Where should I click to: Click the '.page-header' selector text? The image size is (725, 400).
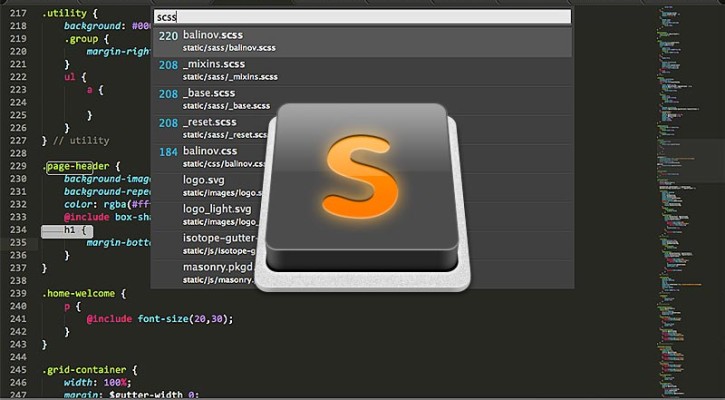pyautogui.click(x=76, y=166)
